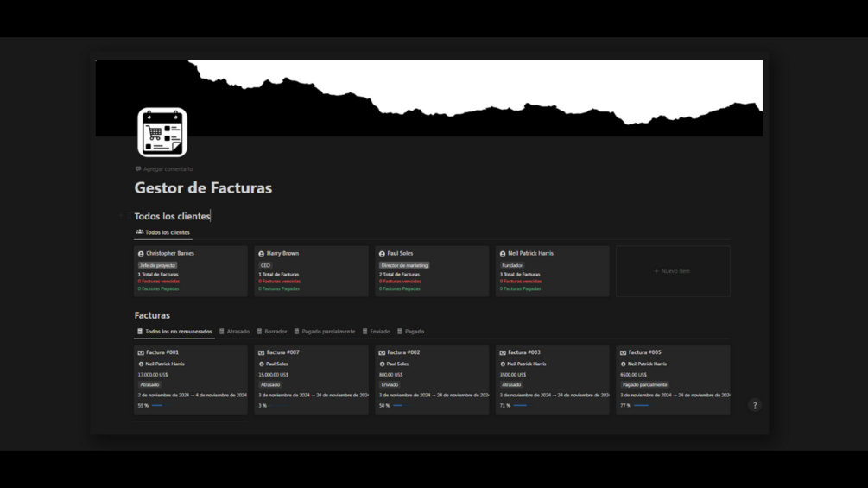Click the money icon of Factura #007

262,352
